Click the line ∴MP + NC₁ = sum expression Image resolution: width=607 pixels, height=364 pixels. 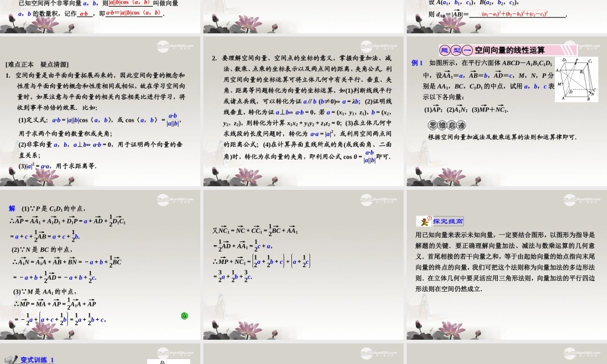(x=261, y=261)
